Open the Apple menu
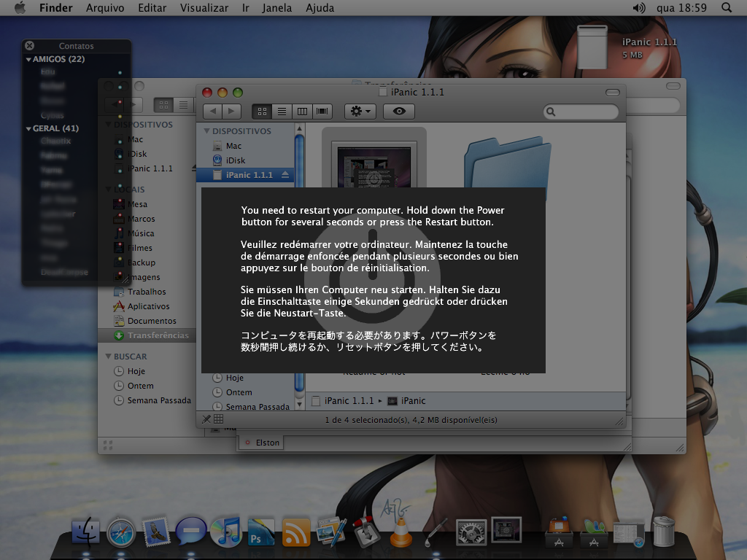747x560 pixels. tap(20, 7)
